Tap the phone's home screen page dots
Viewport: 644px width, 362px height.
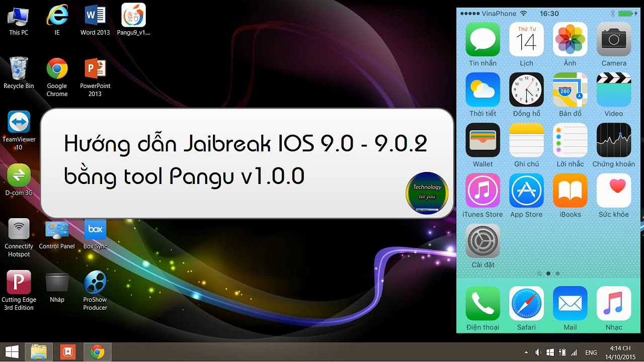pyautogui.click(x=548, y=274)
